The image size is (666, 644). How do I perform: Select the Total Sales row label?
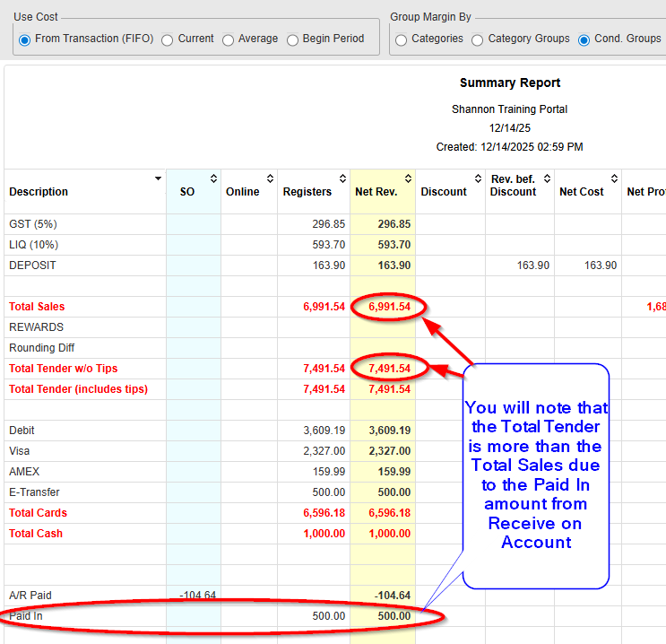[x=37, y=307]
